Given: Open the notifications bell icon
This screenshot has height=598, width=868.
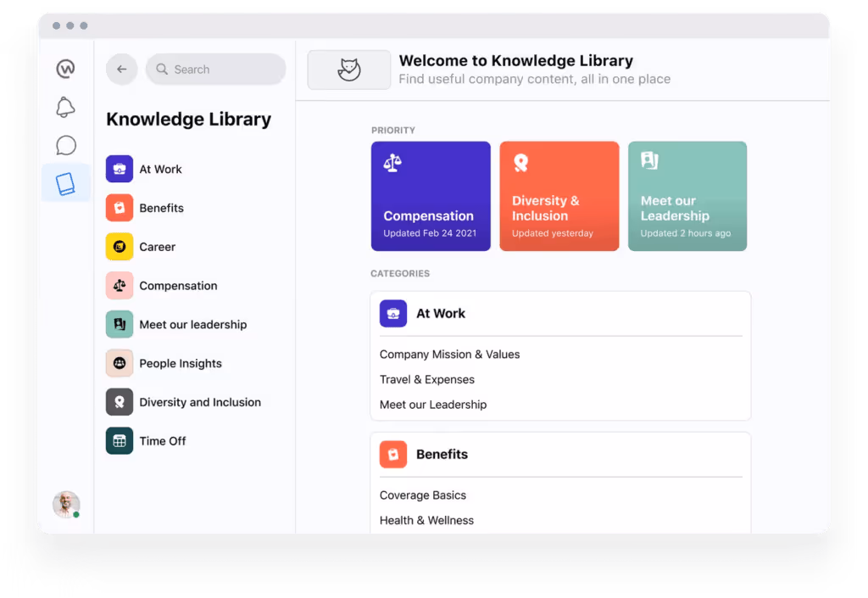Looking at the screenshot, I should [65, 107].
